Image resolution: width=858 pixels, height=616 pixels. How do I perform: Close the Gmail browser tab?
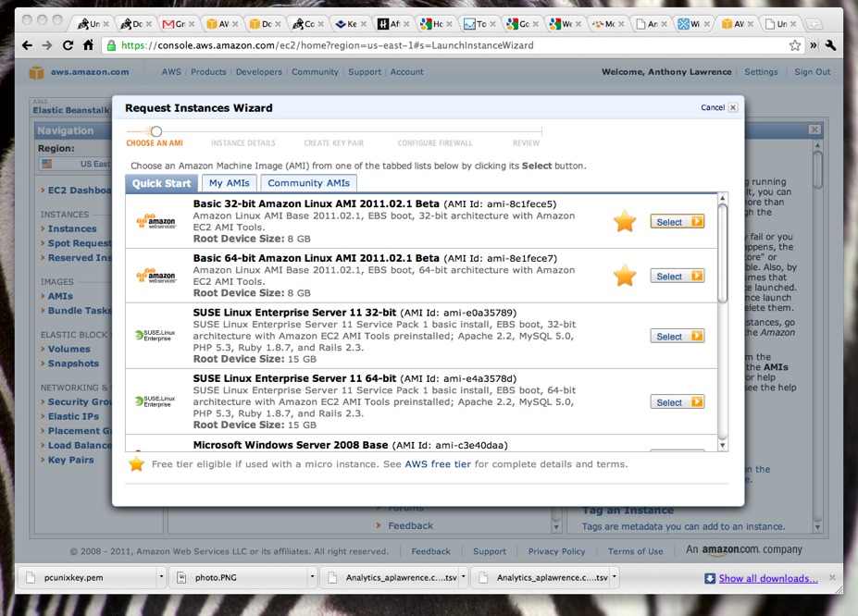[x=192, y=24]
